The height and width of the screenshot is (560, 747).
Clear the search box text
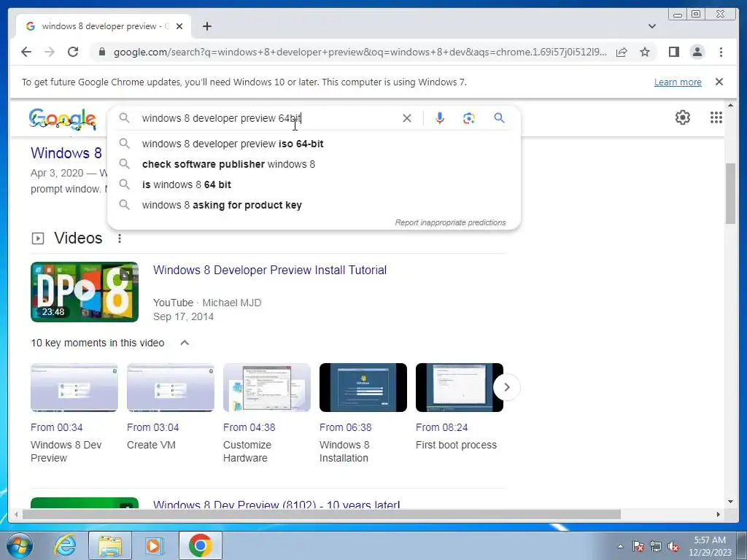407,118
